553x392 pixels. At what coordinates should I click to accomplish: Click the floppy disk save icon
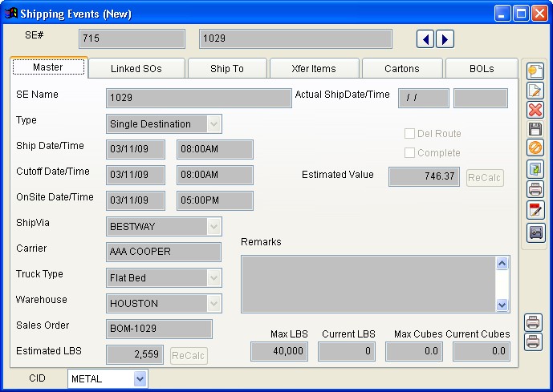click(x=535, y=129)
